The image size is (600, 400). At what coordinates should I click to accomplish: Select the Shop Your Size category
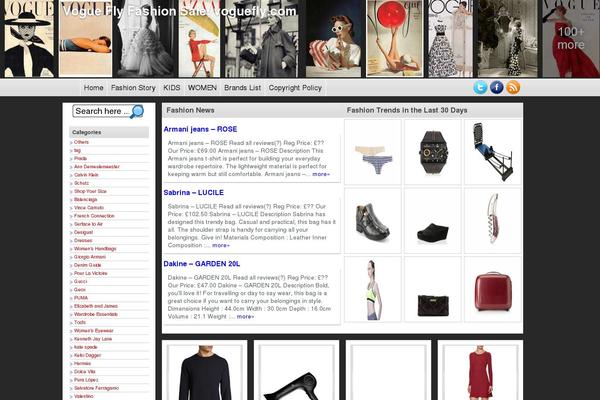point(90,191)
